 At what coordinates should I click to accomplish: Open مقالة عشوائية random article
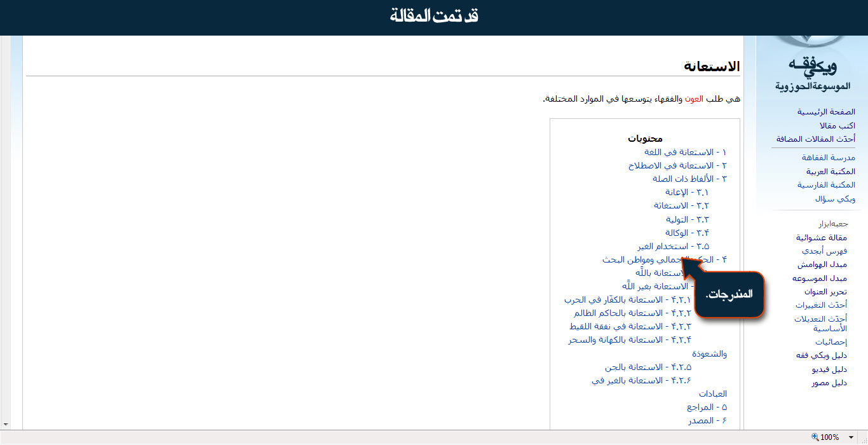pos(822,238)
